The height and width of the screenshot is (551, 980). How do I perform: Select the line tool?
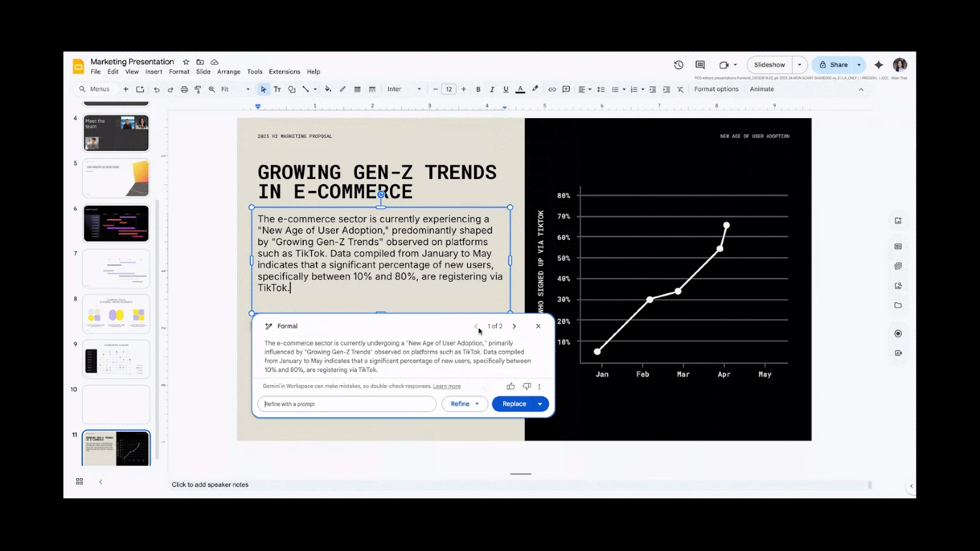306,89
